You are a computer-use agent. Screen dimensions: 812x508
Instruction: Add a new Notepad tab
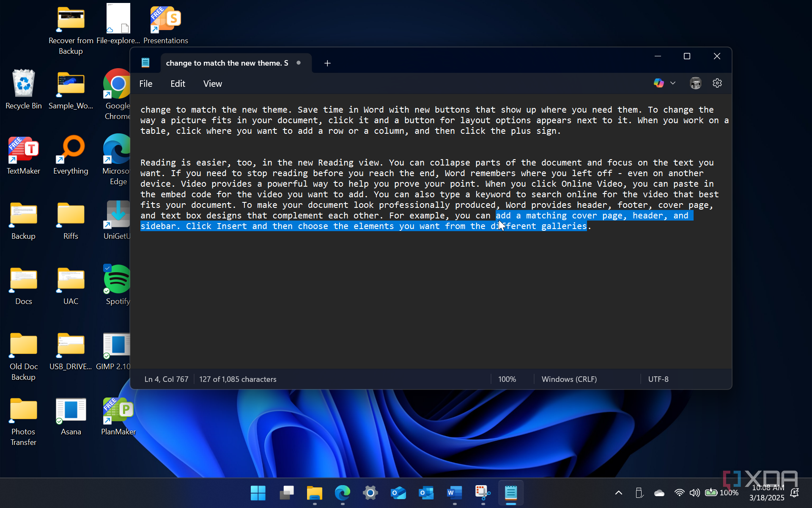click(327, 63)
